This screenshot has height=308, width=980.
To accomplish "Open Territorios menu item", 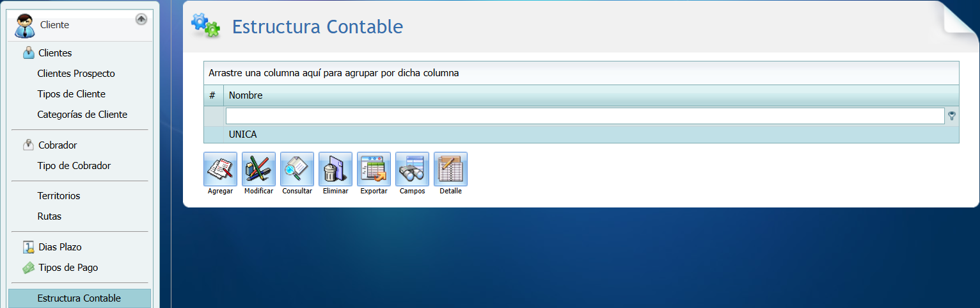I will tap(59, 196).
